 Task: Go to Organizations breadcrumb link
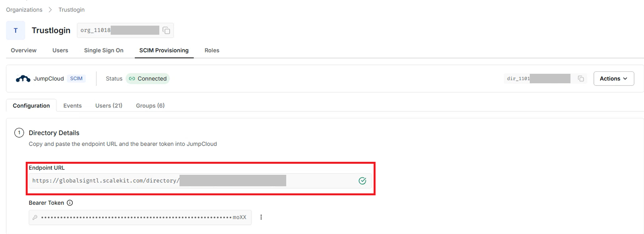point(24,10)
